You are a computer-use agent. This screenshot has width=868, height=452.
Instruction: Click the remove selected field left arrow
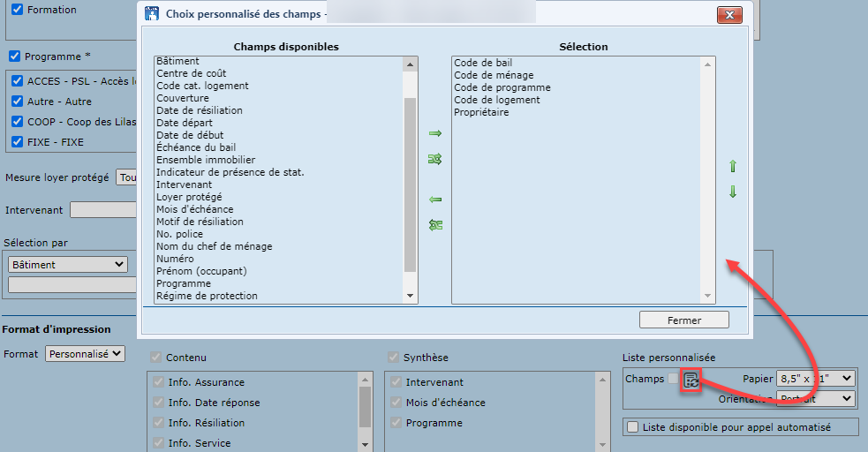click(x=434, y=200)
